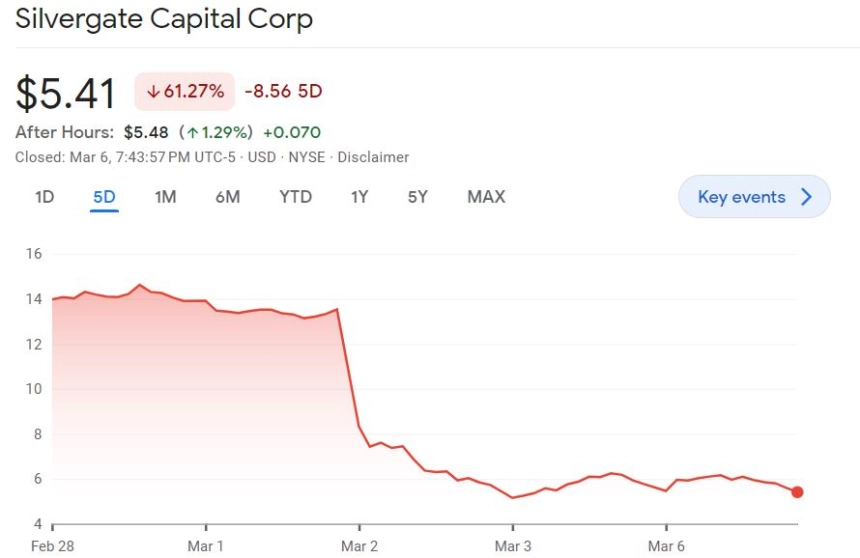This screenshot has height=558, width=860.
Task: Switch to the 6M chart range
Action: pos(228,197)
